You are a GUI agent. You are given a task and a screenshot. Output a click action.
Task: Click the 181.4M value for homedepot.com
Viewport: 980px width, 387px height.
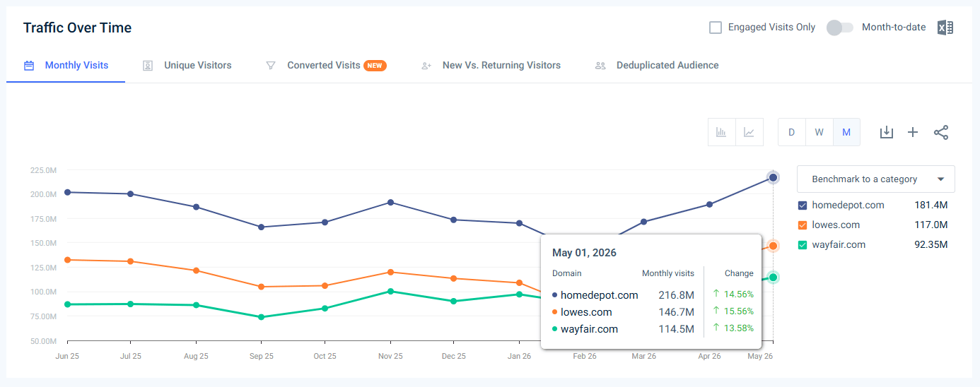931,206
